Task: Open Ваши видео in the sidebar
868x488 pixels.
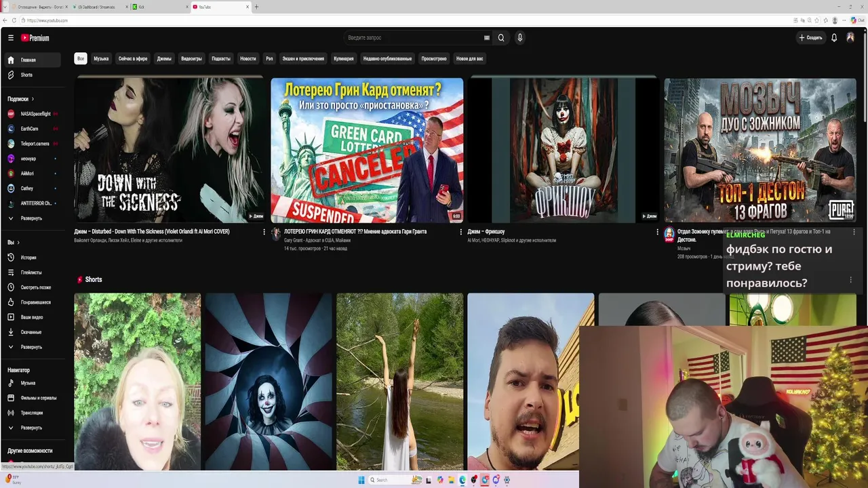Action: point(33,317)
